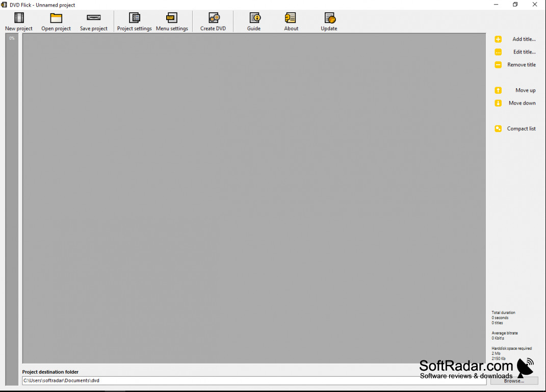Click the Open project label
Viewport: 546px width, 392px height.
56,29
